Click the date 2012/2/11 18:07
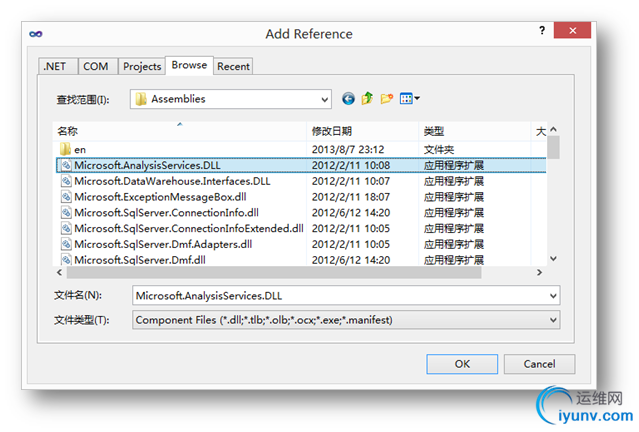The height and width of the screenshot is (432, 639). click(350, 197)
